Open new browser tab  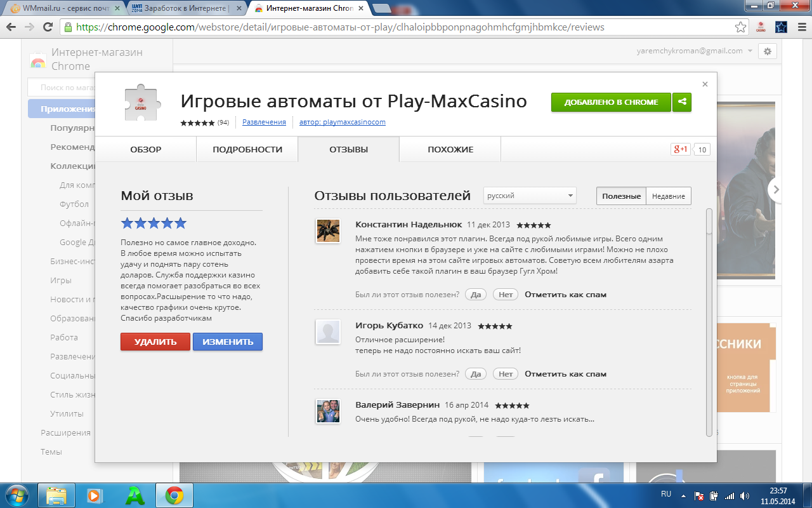pos(381,8)
